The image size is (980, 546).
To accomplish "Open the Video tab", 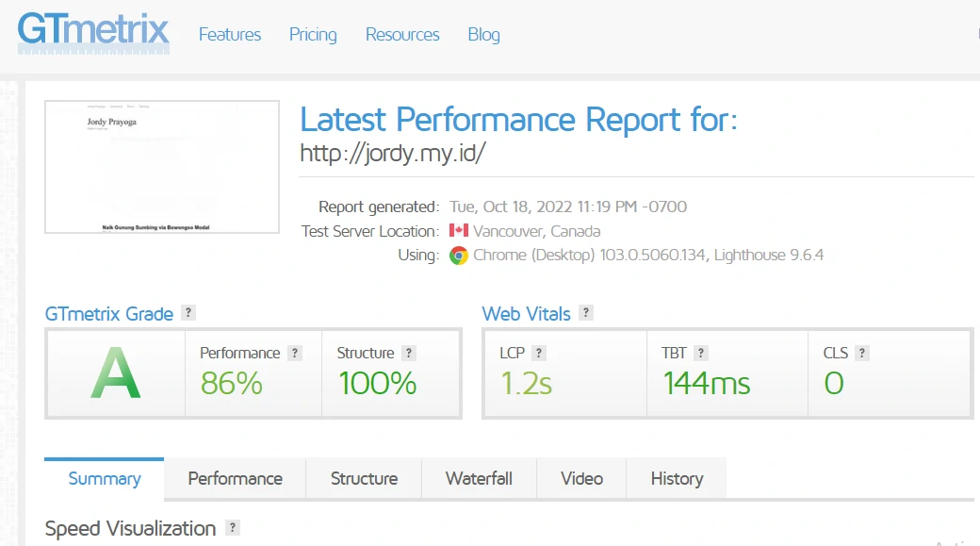I will (x=582, y=478).
